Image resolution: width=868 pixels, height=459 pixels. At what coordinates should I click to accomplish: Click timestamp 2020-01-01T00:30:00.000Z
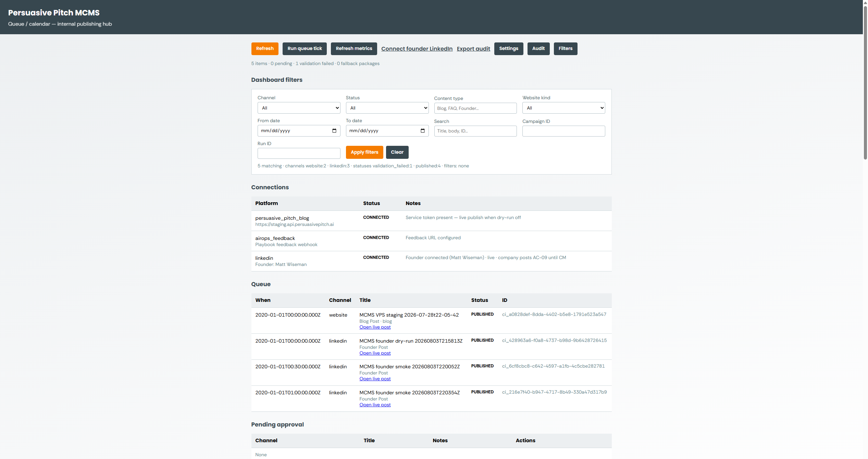(x=288, y=367)
